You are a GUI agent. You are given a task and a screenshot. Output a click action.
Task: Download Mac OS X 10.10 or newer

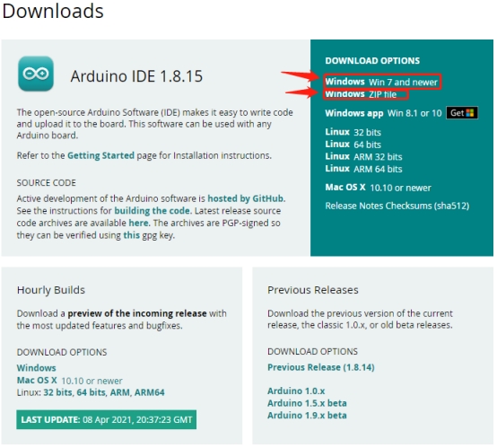click(x=378, y=188)
